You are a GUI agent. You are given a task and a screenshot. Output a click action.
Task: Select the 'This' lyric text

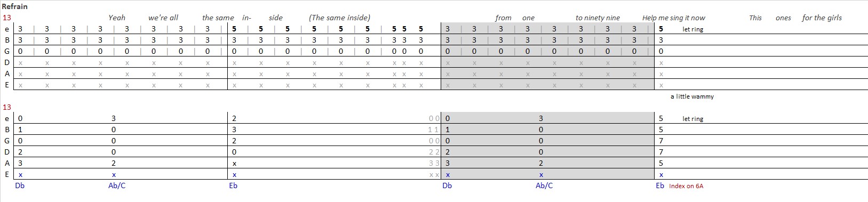click(755, 18)
